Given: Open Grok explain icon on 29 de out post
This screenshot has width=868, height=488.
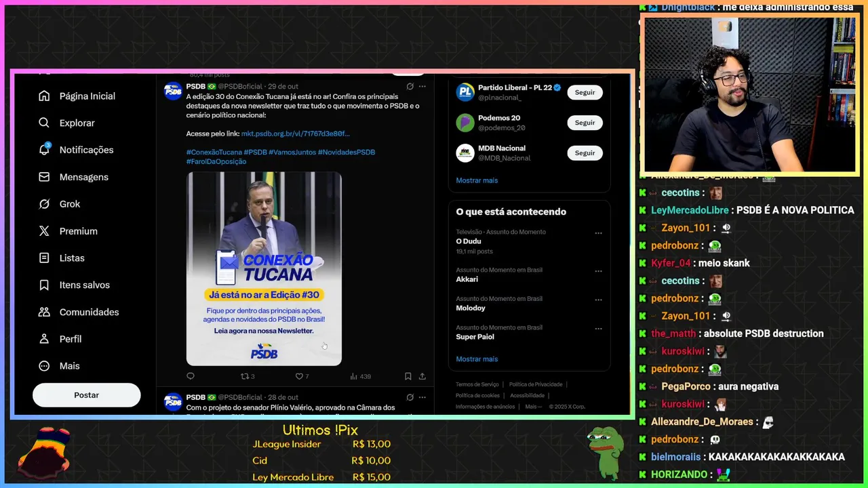Looking at the screenshot, I should point(410,87).
